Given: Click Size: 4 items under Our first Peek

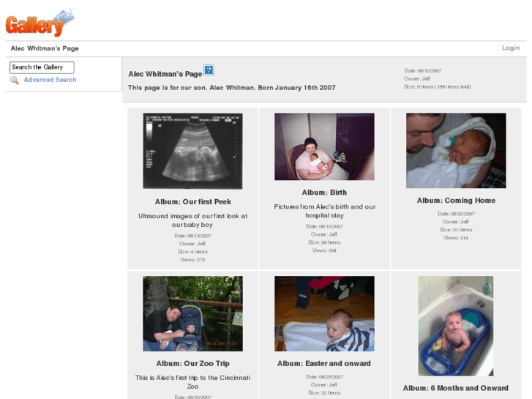Looking at the screenshot, I should pyautogui.click(x=192, y=252).
